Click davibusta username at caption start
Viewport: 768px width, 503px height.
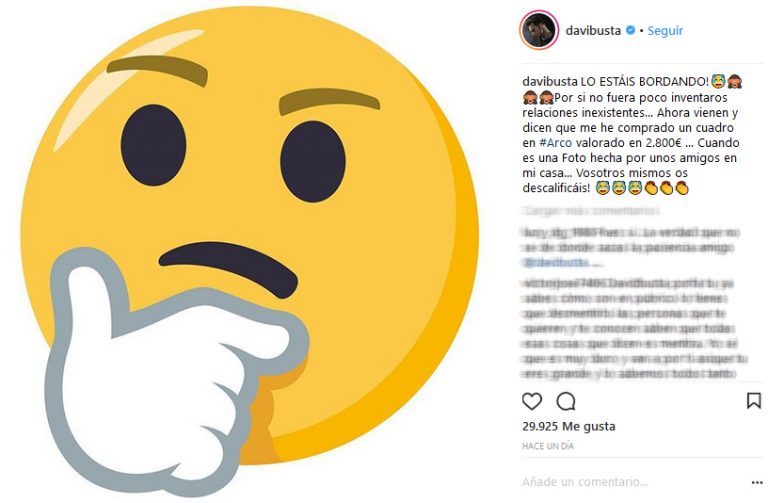(550, 81)
